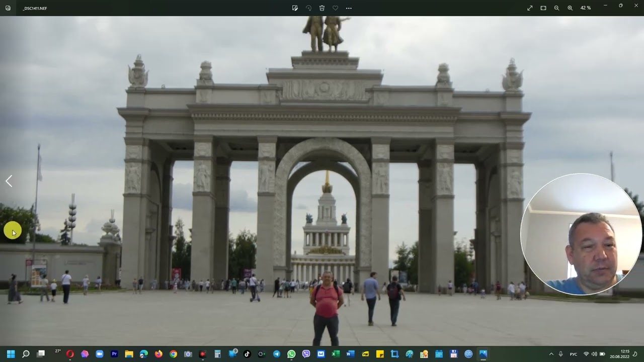
Task: Open WhatsApp from the taskbar
Action: click(291, 354)
